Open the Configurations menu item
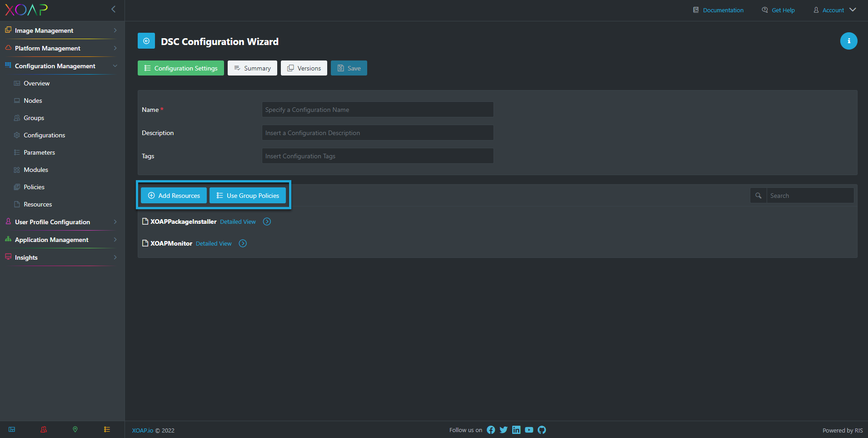Viewport: 868px width, 438px height. [44, 135]
